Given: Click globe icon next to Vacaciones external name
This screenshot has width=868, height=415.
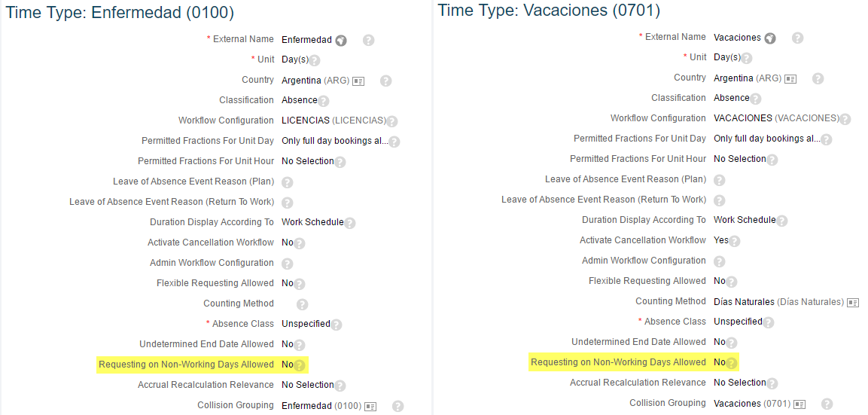Looking at the screenshot, I should [770, 38].
